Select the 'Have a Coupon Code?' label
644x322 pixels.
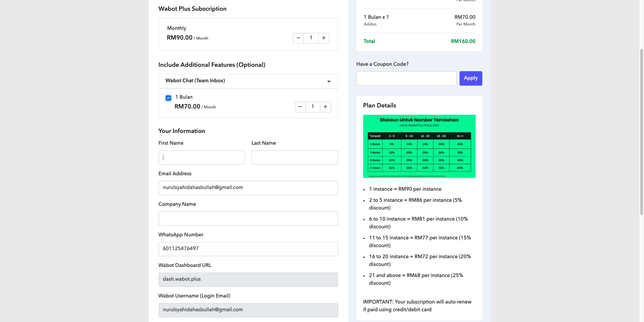click(382, 64)
